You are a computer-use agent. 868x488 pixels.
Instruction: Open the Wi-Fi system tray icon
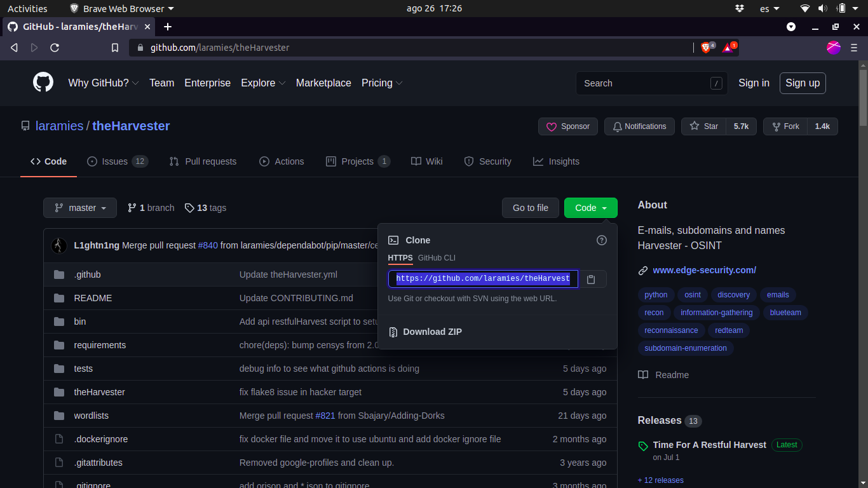[805, 8]
